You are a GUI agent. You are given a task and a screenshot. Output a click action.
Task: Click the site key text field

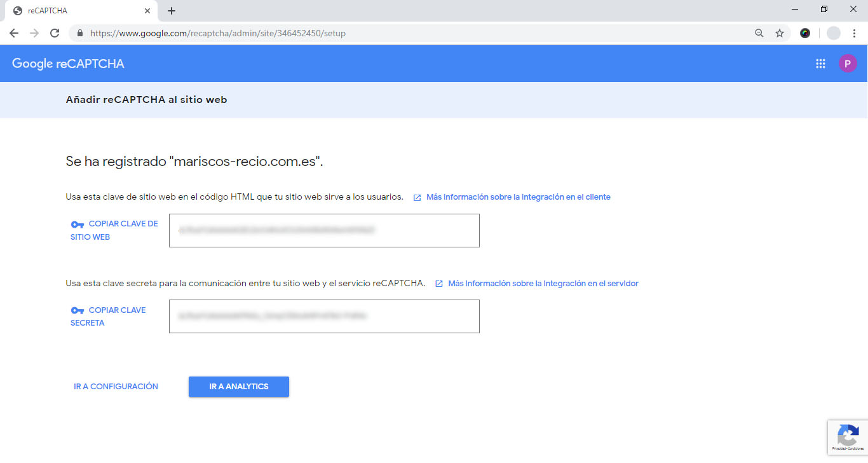(324, 230)
